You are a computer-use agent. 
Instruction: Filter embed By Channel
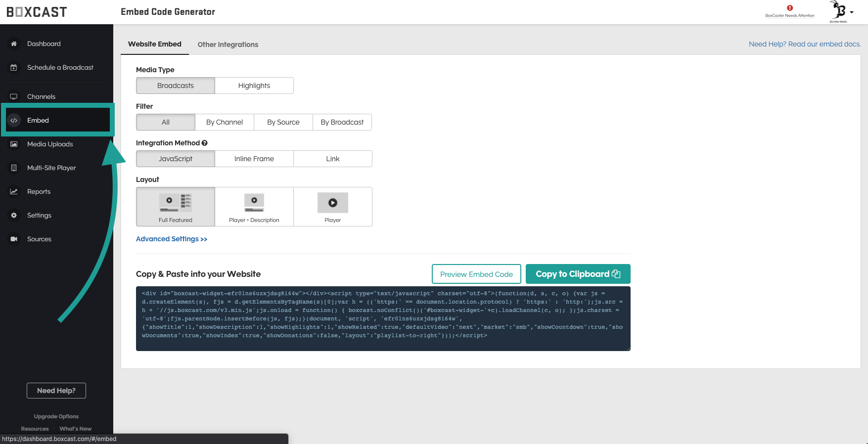(x=225, y=122)
